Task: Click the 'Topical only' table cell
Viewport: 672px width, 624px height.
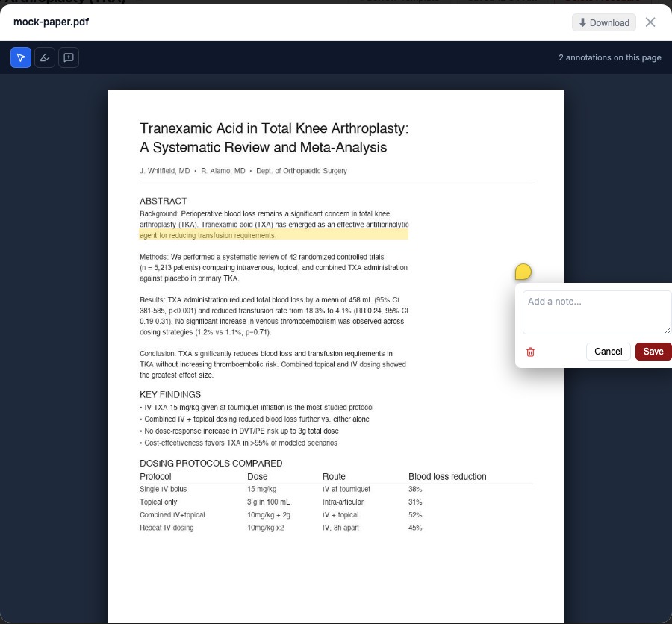Action: click(x=158, y=502)
